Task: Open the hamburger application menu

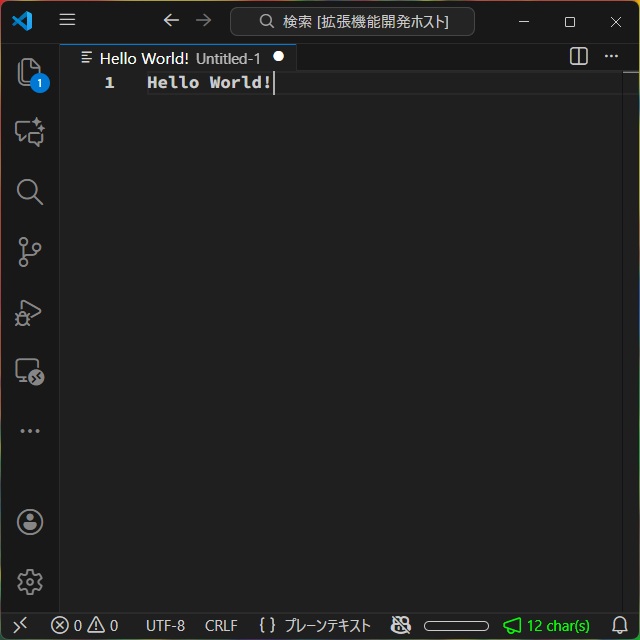Action: (67, 20)
